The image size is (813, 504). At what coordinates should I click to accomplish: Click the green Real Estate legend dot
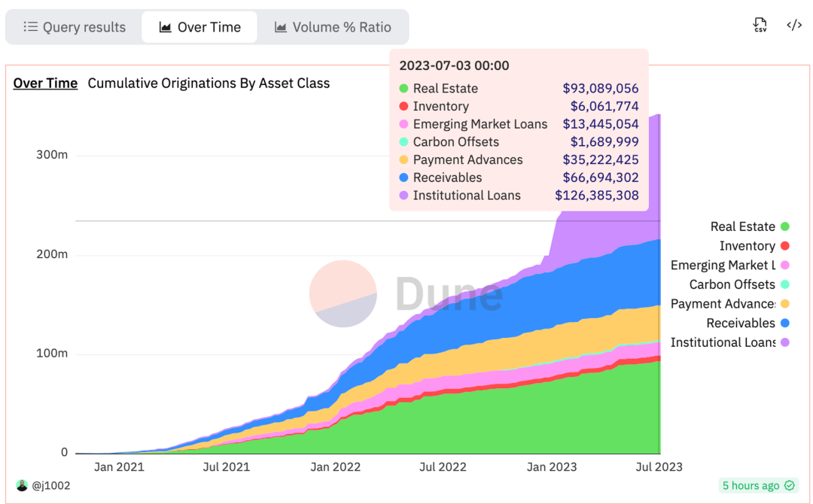tap(785, 226)
